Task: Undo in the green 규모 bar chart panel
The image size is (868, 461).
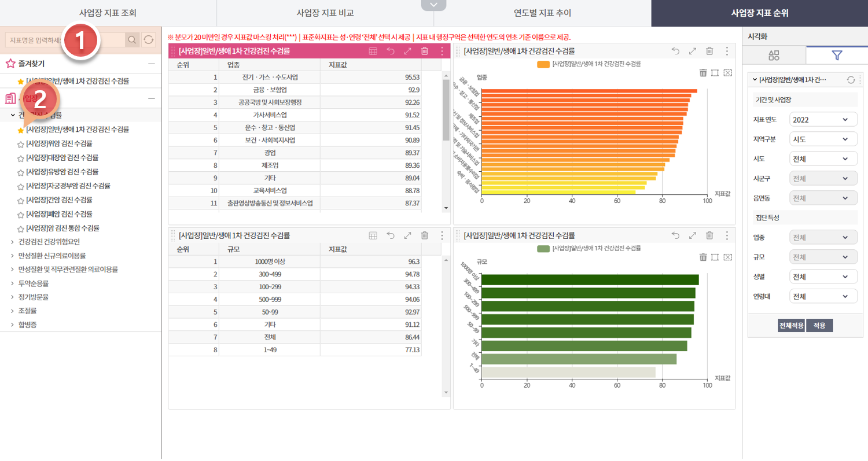Action: [675, 235]
